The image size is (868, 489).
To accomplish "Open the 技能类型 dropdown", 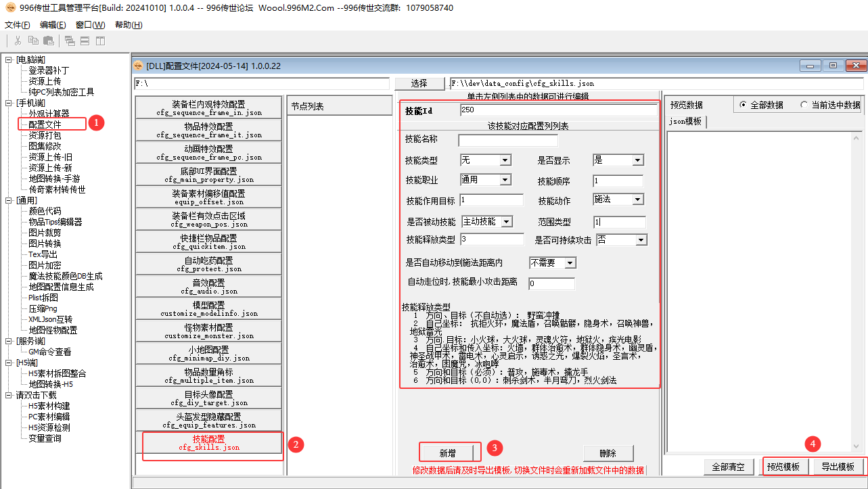I will point(505,160).
